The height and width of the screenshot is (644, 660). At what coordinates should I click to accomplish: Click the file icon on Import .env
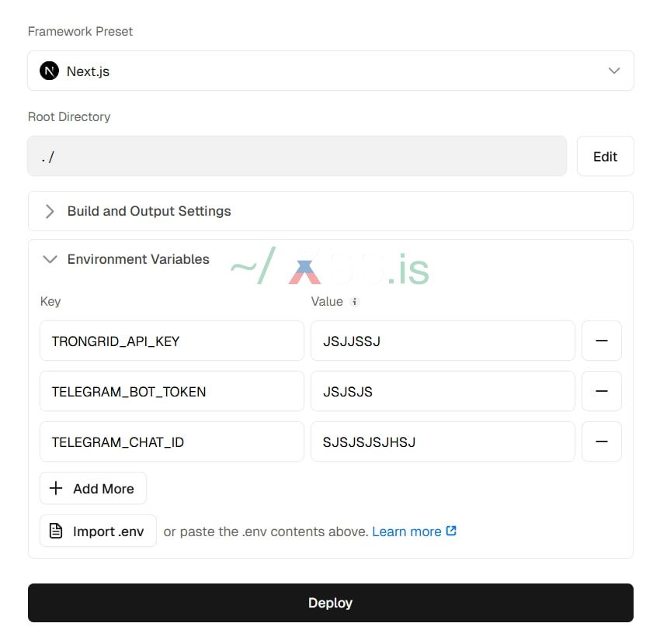[x=56, y=531]
